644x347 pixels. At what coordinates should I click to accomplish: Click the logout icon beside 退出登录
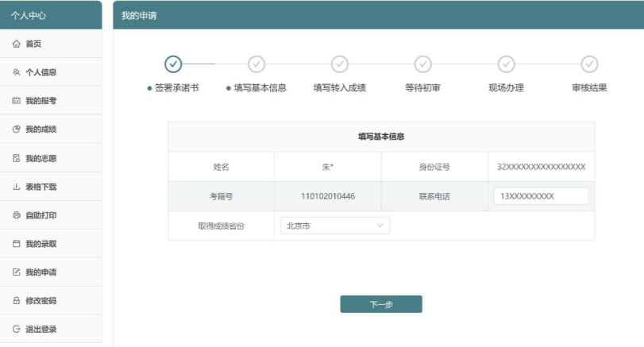point(17,330)
